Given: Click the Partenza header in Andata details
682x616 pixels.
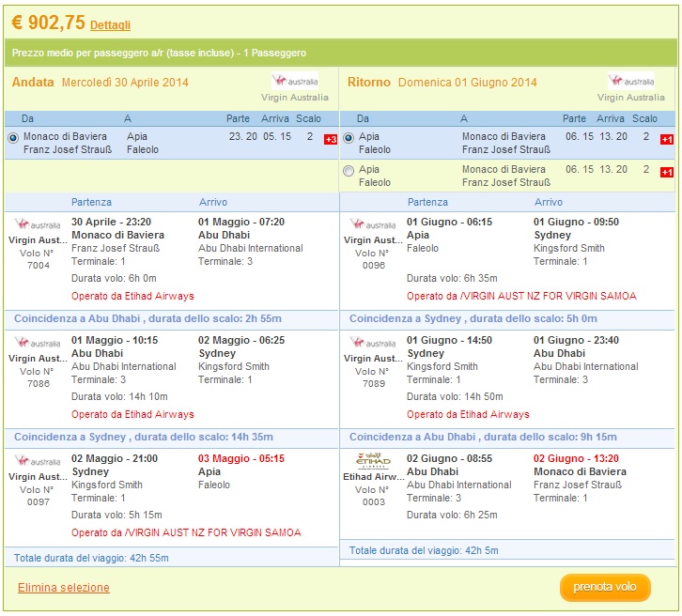Looking at the screenshot, I should (x=91, y=202).
